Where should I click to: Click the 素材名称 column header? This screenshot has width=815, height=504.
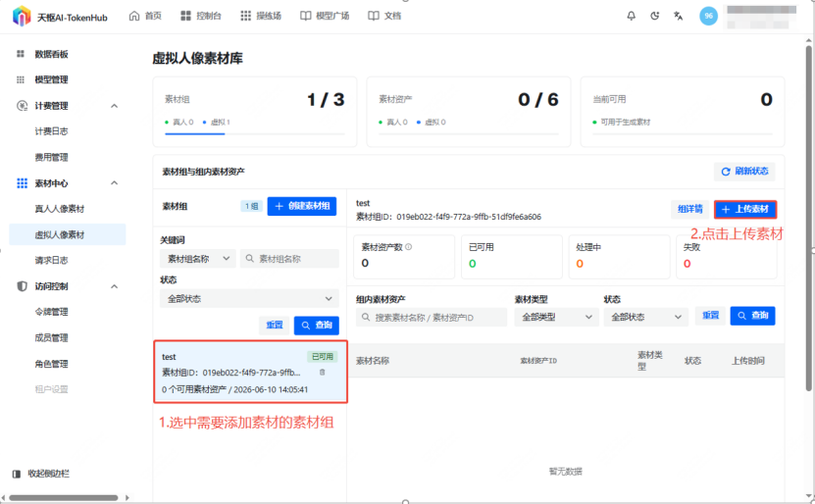point(373,361)
